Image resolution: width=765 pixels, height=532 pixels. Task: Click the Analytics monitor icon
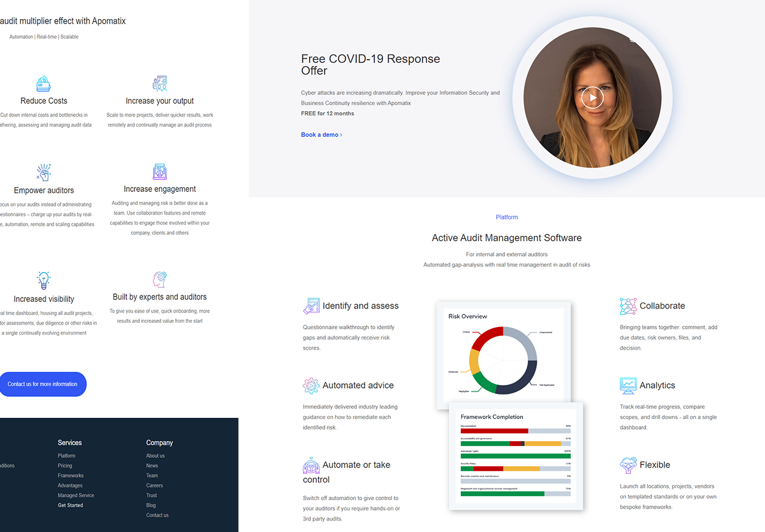point(628,386)
